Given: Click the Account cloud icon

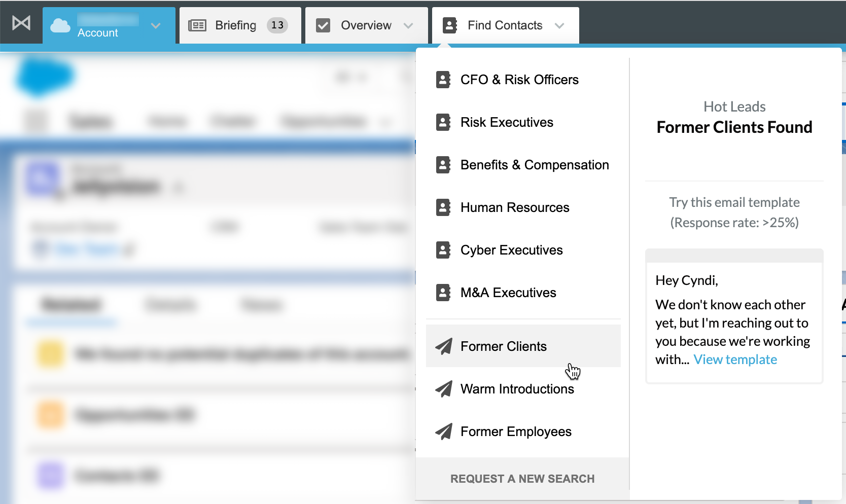Looking at the screenshot, I should point(60,25).
